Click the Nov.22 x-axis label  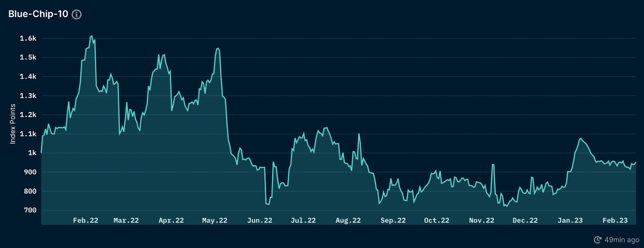(482, 220)
